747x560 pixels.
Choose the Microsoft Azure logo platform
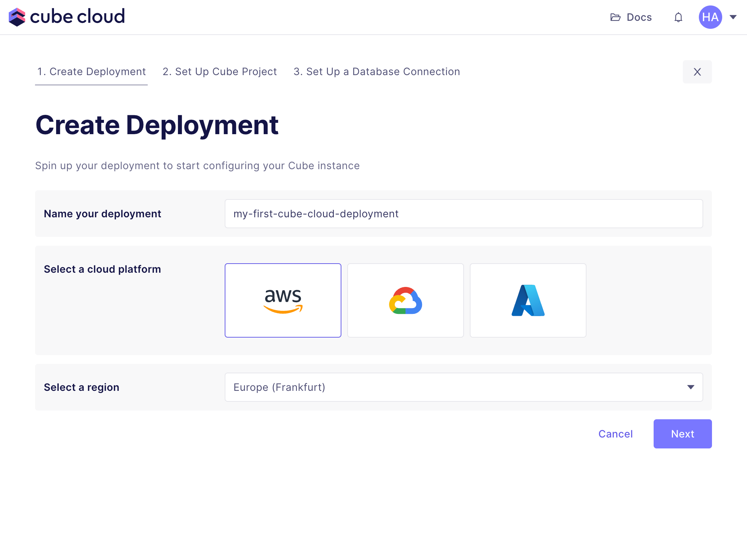(x=528, y=300)
